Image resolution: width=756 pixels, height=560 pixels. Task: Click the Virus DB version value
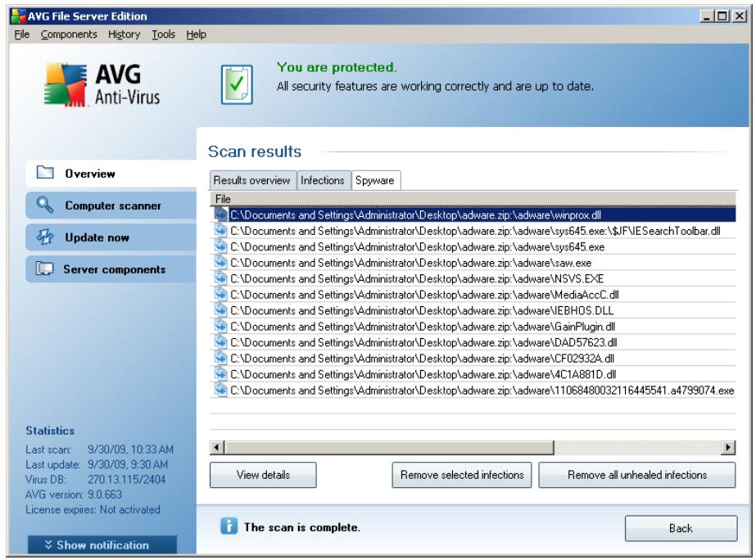coord(126,479)
